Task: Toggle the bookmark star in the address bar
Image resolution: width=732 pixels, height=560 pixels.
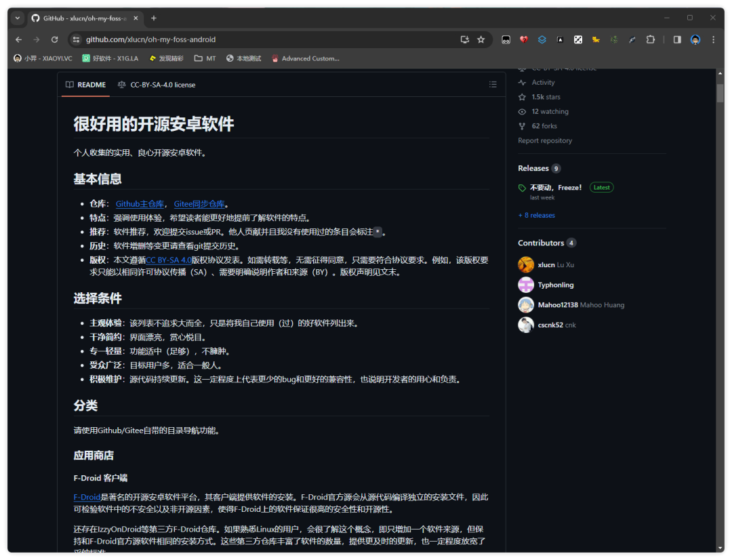Action: pyautogui.click(x=481, y=40)
